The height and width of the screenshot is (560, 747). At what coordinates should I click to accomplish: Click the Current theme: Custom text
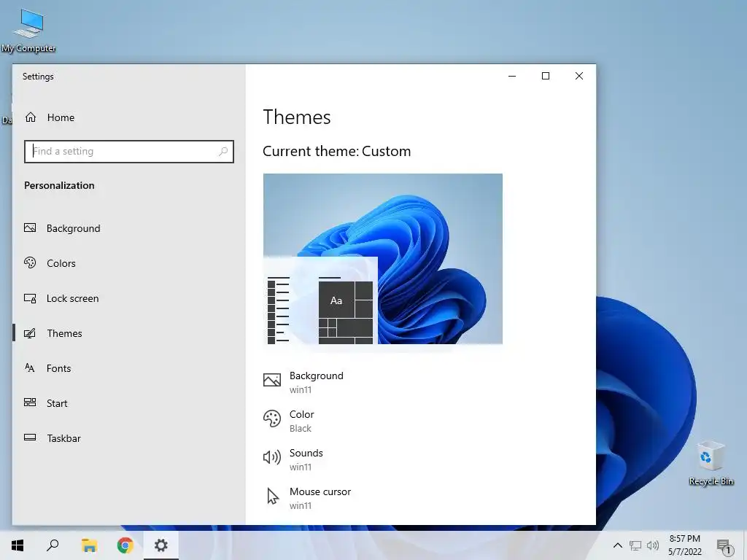(336, 151)
